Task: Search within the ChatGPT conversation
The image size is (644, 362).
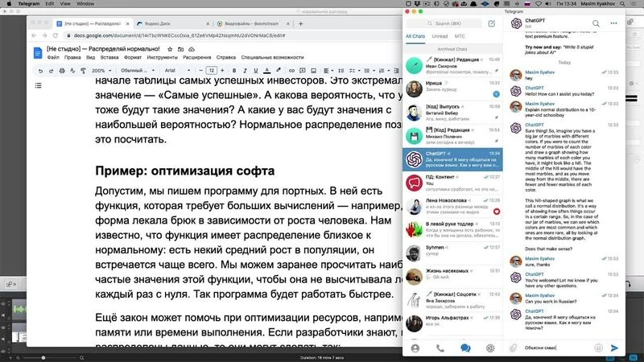Action: pos(596,23)
